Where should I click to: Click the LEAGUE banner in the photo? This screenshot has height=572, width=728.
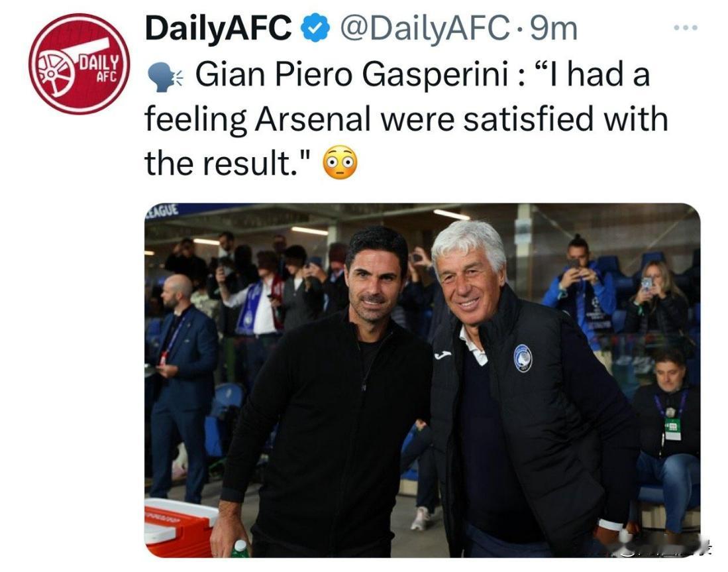(x=162, y=211)
